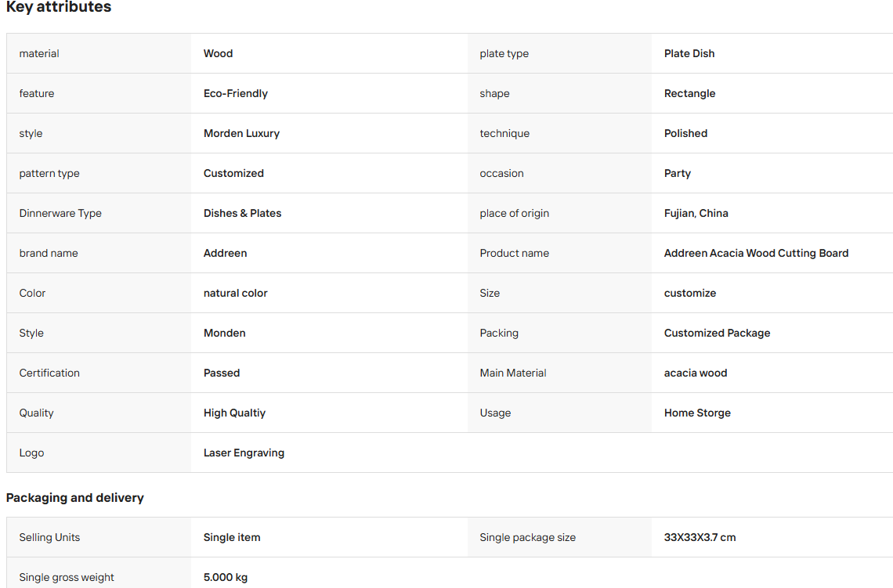Click the 'Home Storge' usage value
893x588 pixels.
(697, 413)
